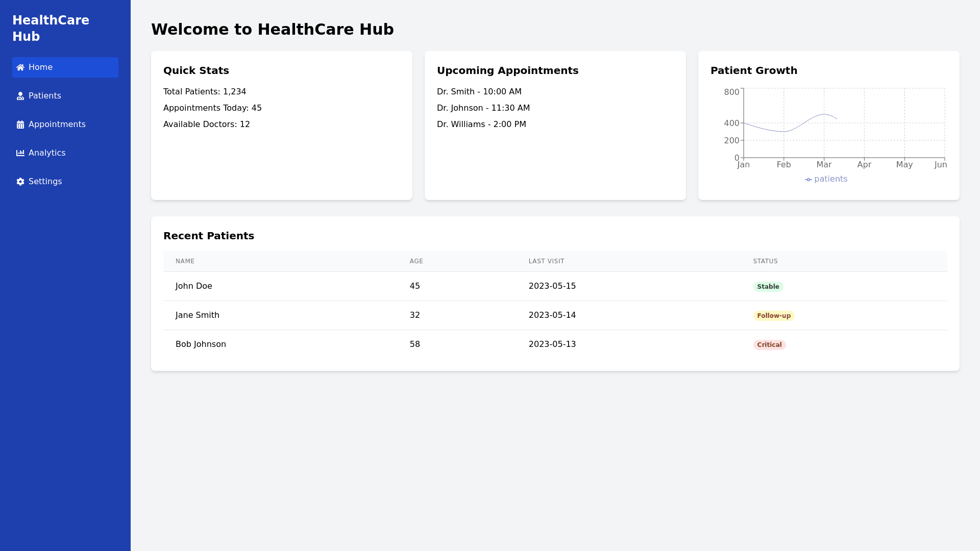Click the Analytics chart icon
Screen dimensions: 980x551
[x=20, y=153]
